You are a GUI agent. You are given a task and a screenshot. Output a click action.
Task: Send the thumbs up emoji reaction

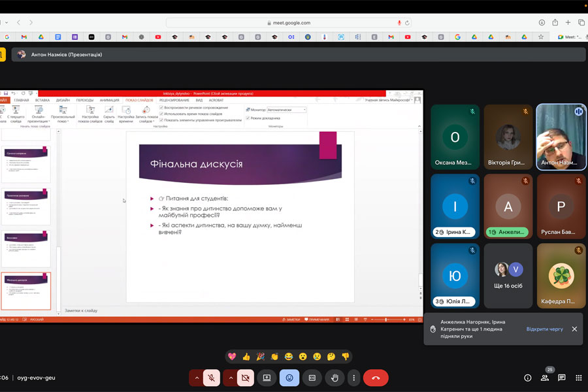click(x=246, y=357)
